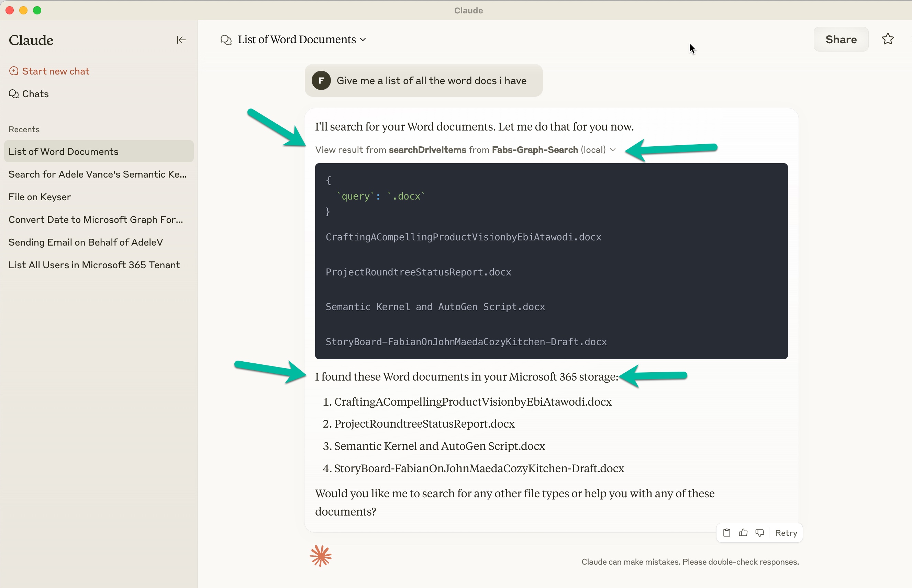Click the Claude sunburst logo at the bottom

(x=320, y=556)
